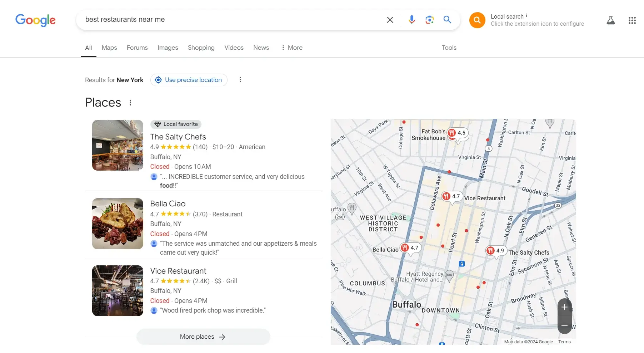644x353 pixels.
Task: Click reviewer avatar on Salty Chefs review
Action: click(x=154, y=177)
